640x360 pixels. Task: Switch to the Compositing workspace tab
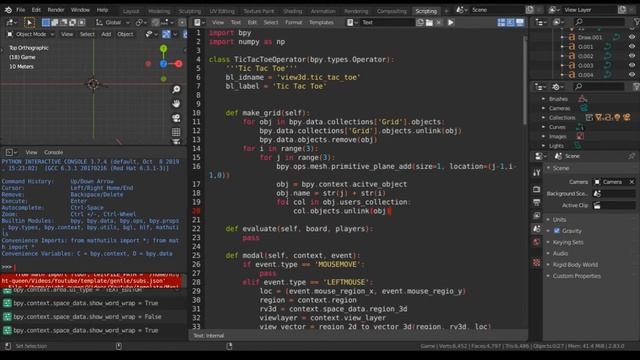[x=392, y=11]
